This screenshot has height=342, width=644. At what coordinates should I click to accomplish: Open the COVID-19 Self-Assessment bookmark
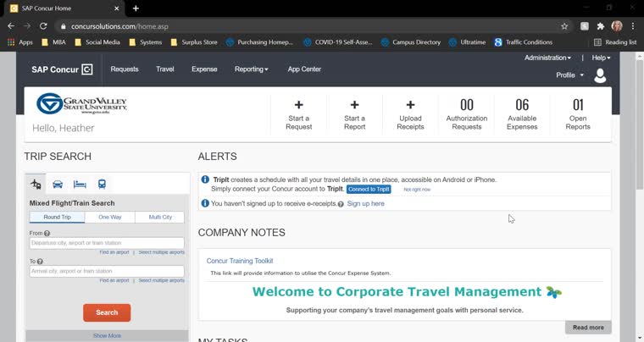[x=338, y=41]
